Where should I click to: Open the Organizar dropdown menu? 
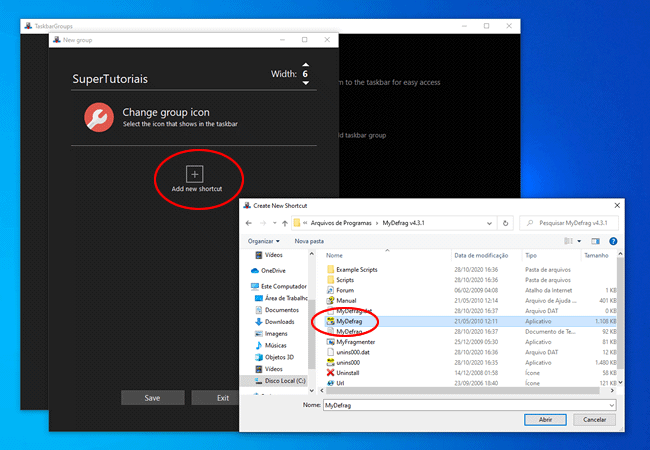pyautogui.click(x=264, y=241)
